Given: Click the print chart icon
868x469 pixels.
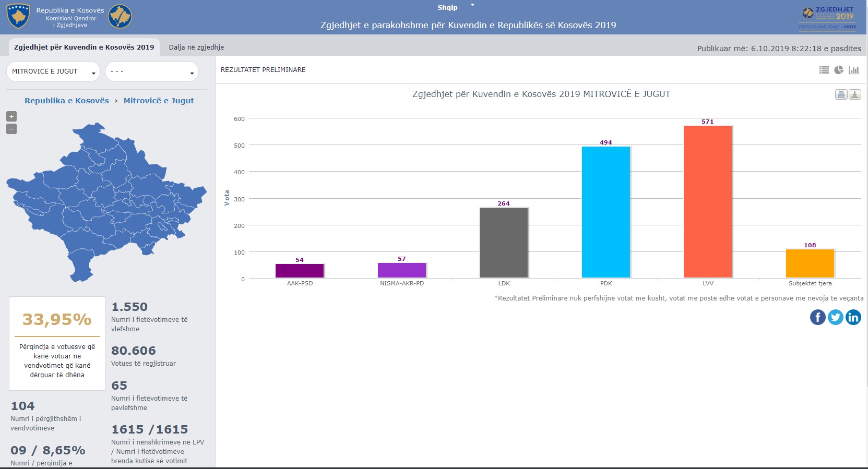Looking at the screenshot, I should tap(841, 94).
